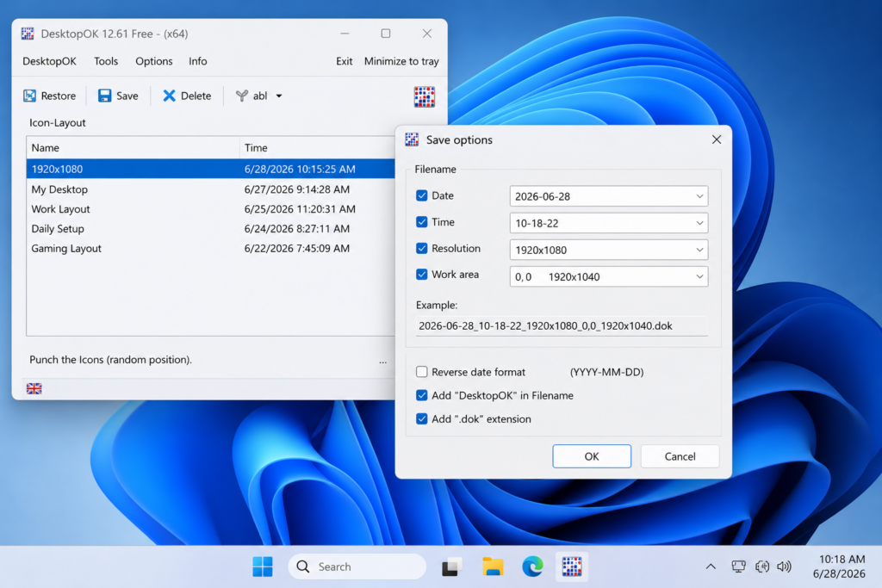Click Cancel in Save options
Viewport: 882px width, 588px height.
coord(680,456)
